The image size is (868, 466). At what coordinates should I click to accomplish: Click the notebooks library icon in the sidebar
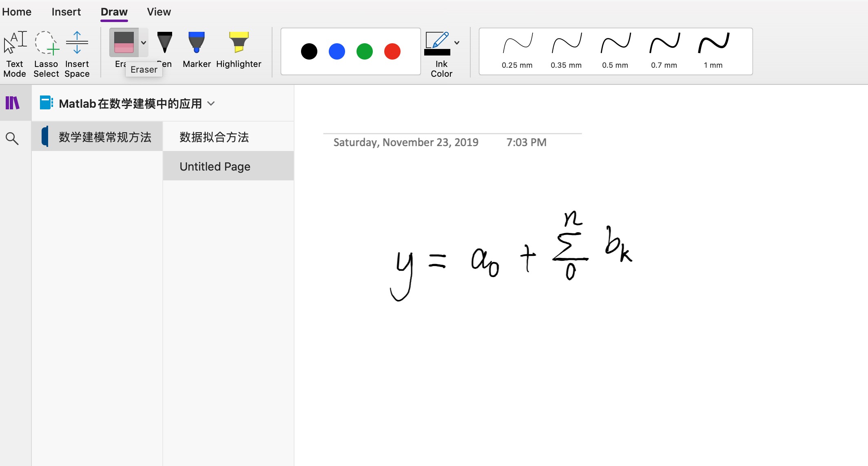(13, 103)
